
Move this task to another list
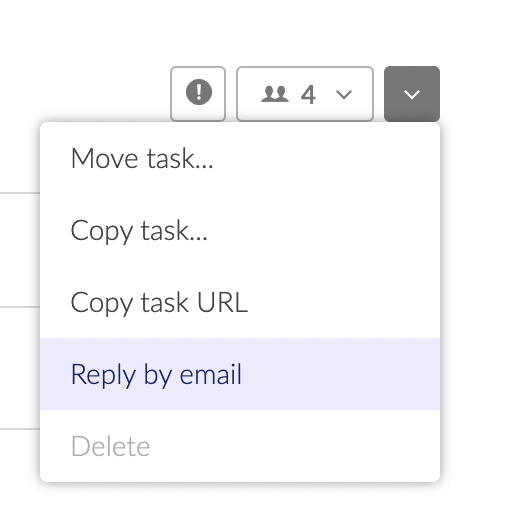[240, 158]
